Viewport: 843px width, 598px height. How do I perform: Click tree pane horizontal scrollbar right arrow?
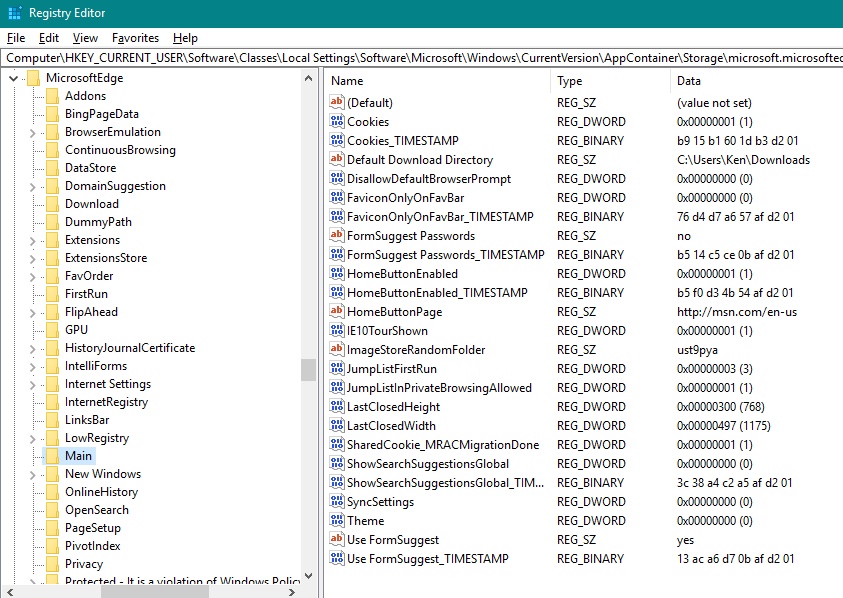coord(292,592)
